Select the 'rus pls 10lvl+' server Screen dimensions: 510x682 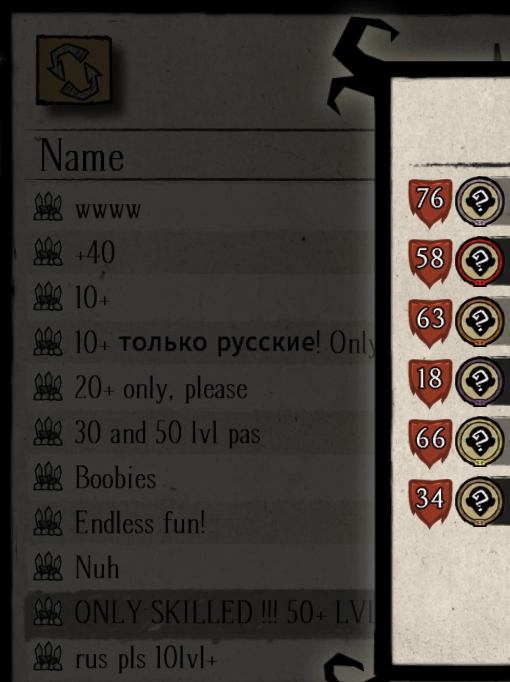pyautogui.click(x=201, y=658)
